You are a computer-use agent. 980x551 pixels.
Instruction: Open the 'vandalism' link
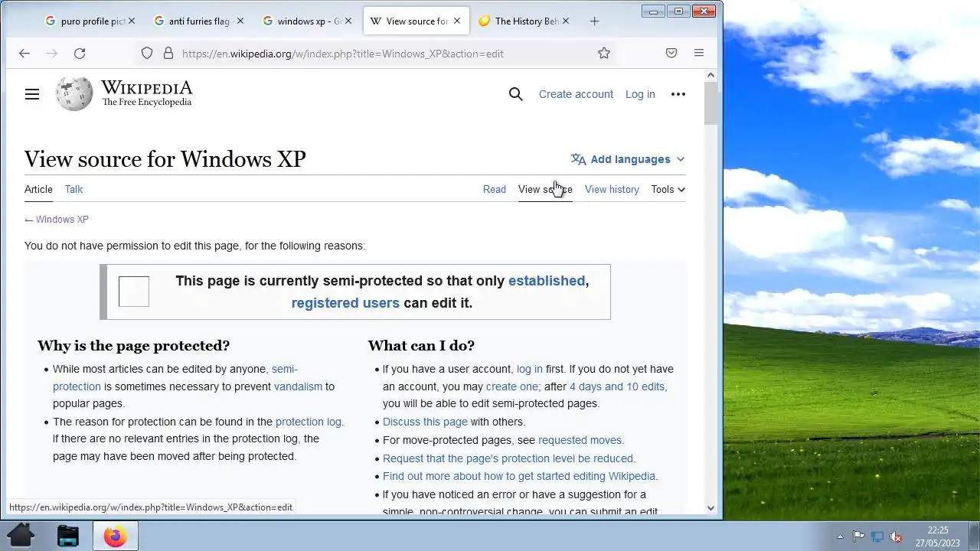(x=298, y=386)
